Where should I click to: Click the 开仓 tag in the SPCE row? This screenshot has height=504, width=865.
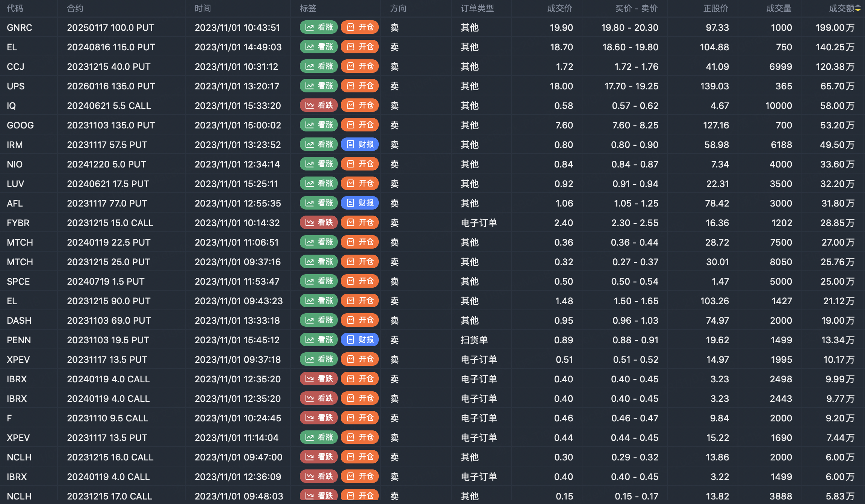[360, 281]
